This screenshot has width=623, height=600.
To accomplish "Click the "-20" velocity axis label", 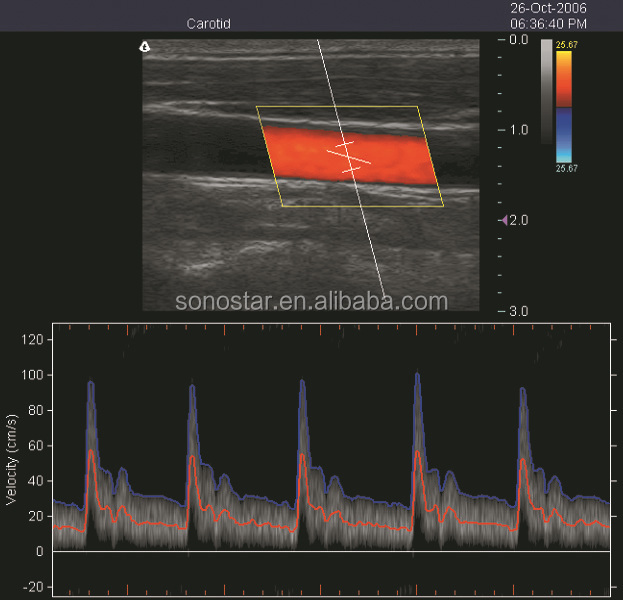I will (33, 587).
